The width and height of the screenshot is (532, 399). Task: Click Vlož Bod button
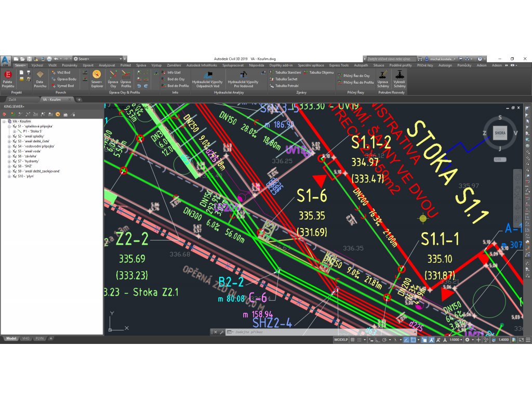tap(61, 72)
